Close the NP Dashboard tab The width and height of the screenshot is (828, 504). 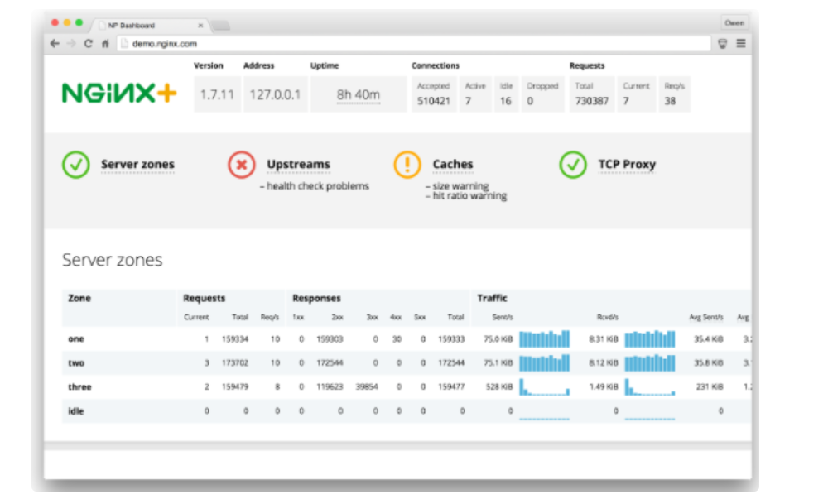pos(200,26)
